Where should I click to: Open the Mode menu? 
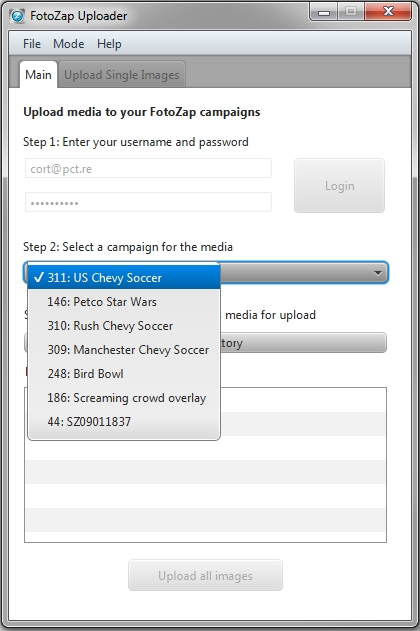[69, 43]
